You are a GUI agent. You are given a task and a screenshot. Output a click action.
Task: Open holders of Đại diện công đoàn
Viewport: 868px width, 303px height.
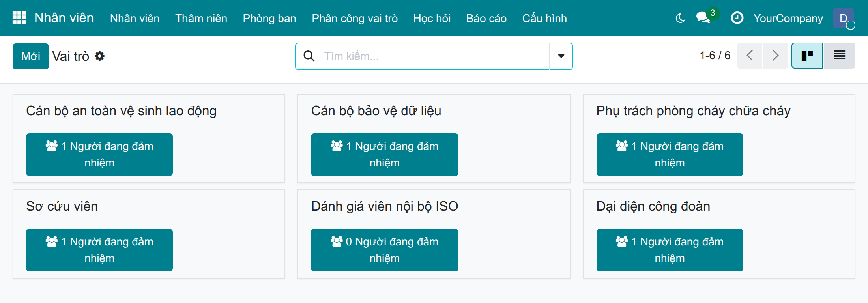click(x=670, y=250)
